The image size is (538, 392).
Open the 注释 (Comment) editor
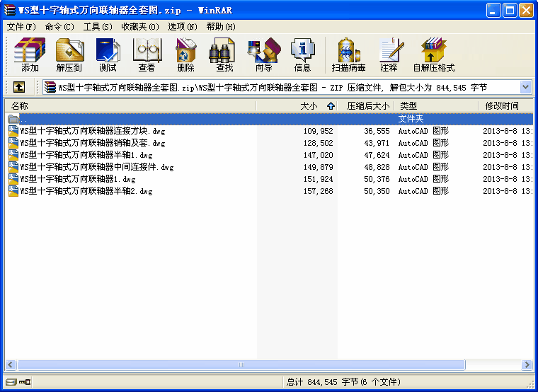point(389,55)
